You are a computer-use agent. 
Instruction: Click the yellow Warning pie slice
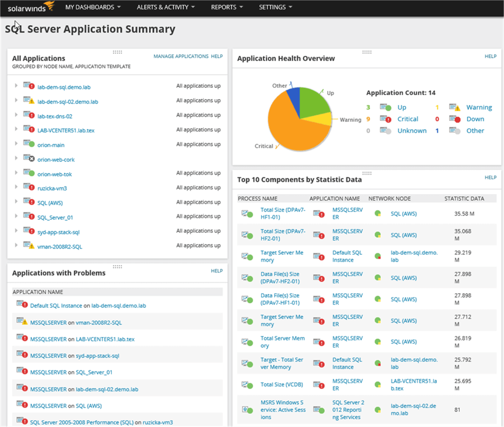coord(321,119)
